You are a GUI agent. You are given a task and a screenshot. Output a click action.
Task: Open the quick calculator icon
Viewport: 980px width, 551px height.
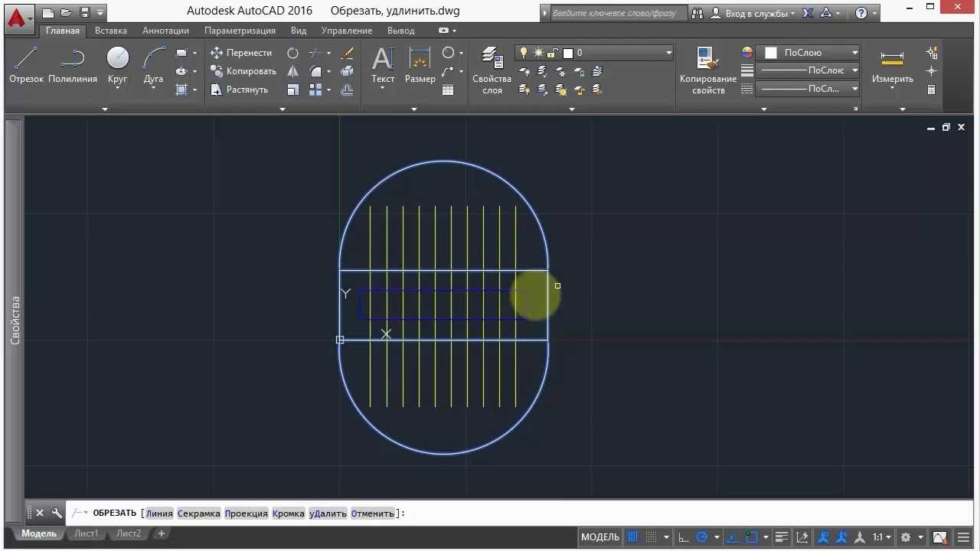pos(932,90)
